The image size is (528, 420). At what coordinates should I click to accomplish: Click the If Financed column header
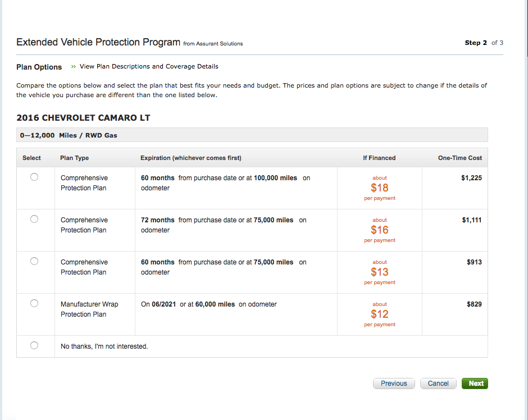379,158
